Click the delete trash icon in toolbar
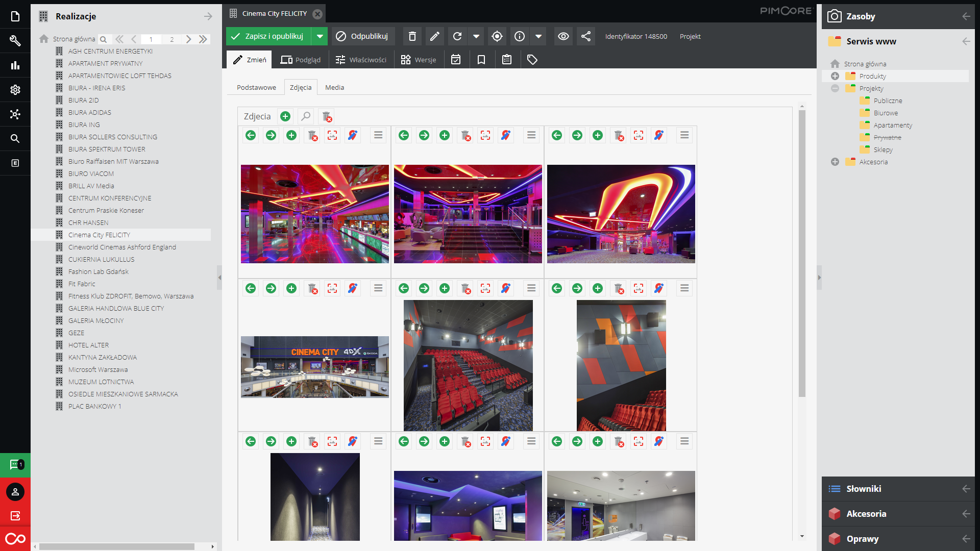The height and width of the screenshot is (551, 980). click(x=412, y=36)
